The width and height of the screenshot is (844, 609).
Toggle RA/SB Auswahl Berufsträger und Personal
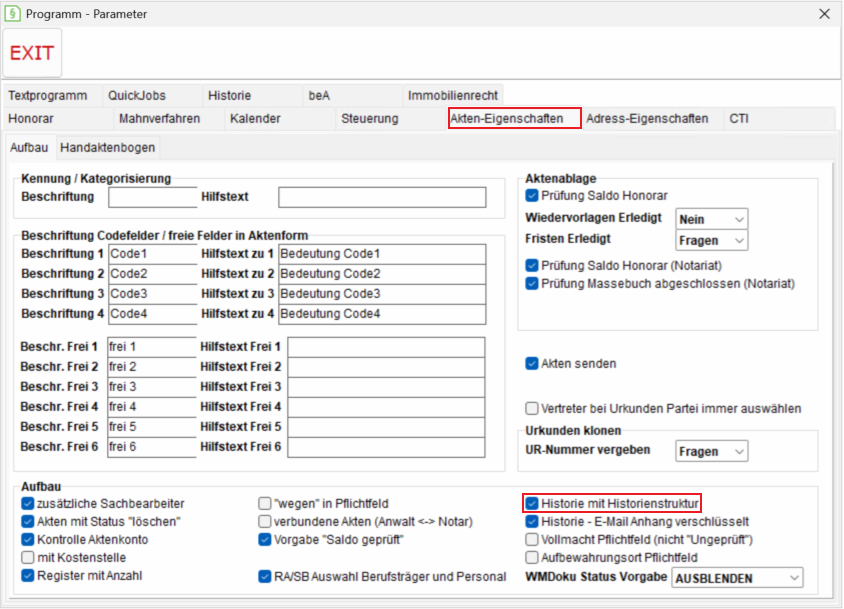pos(264,577)
